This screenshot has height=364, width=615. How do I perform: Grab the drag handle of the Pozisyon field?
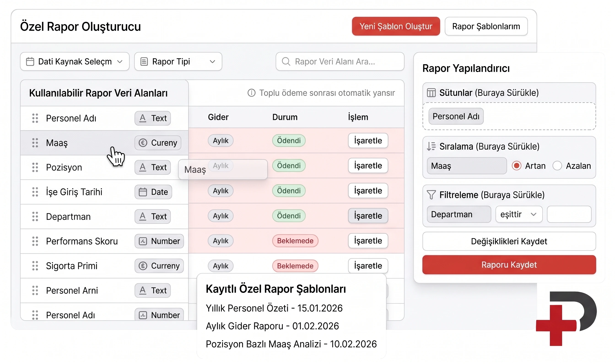click(x=35, y=167)
